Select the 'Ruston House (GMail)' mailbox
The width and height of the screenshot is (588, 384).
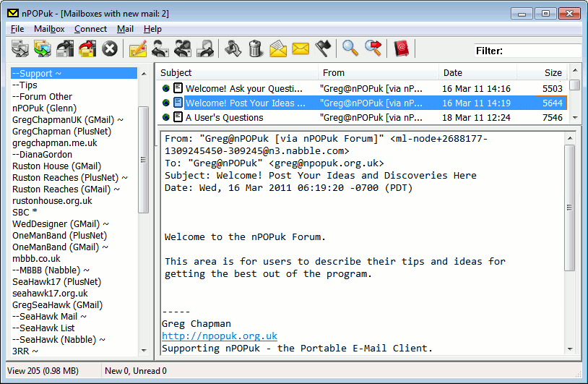coord(74,166)
